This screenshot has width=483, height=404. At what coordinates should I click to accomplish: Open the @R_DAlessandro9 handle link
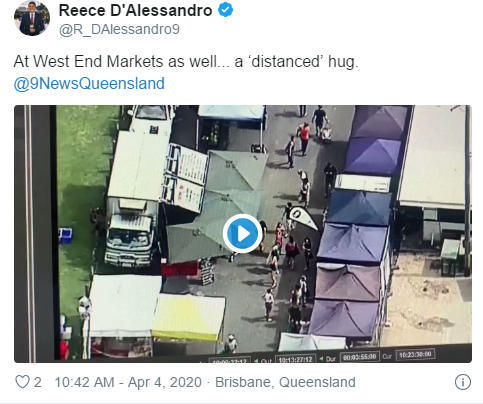[x=119, y=29]
